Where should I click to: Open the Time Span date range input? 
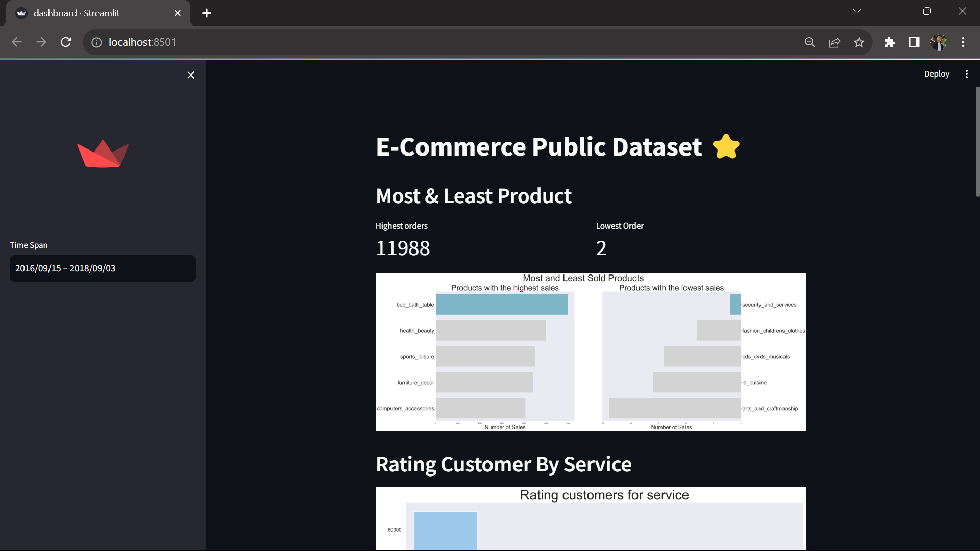pos(103,268)
